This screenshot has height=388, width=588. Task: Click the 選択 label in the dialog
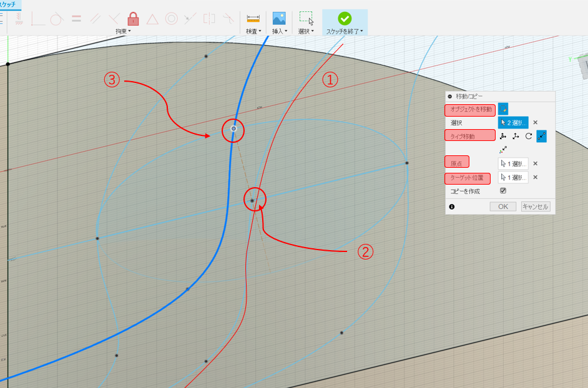pos(456,123)
